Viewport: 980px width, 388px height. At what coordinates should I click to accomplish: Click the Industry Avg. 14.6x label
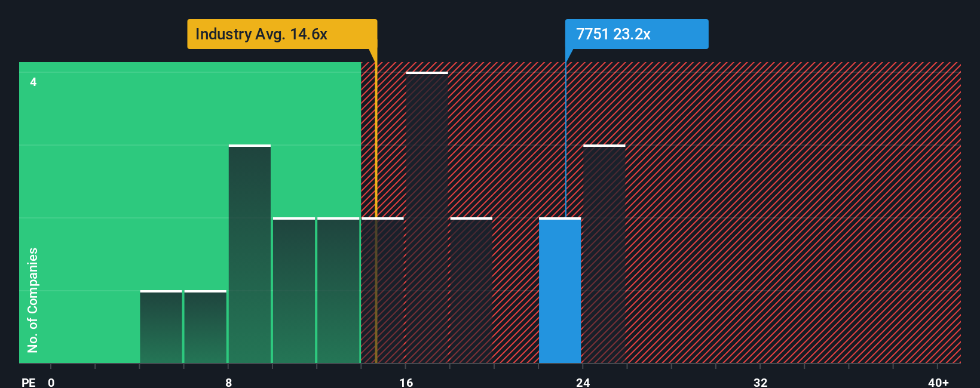click(x=282, y=34)
